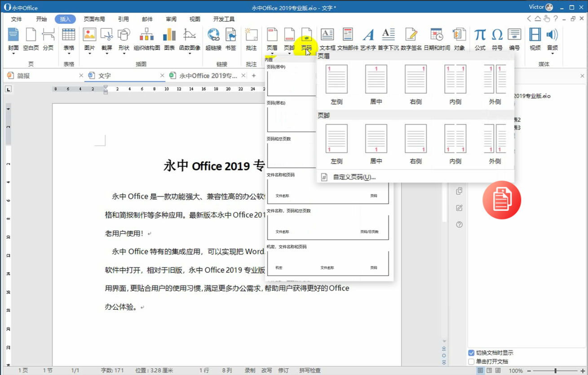
Task: Insert an 组织结构图 org chart
Action: (147, 35)
